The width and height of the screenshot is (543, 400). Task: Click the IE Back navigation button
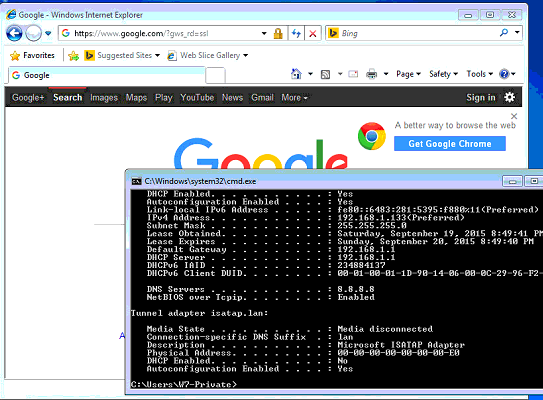pyautogui.click(x=14, y=34)
